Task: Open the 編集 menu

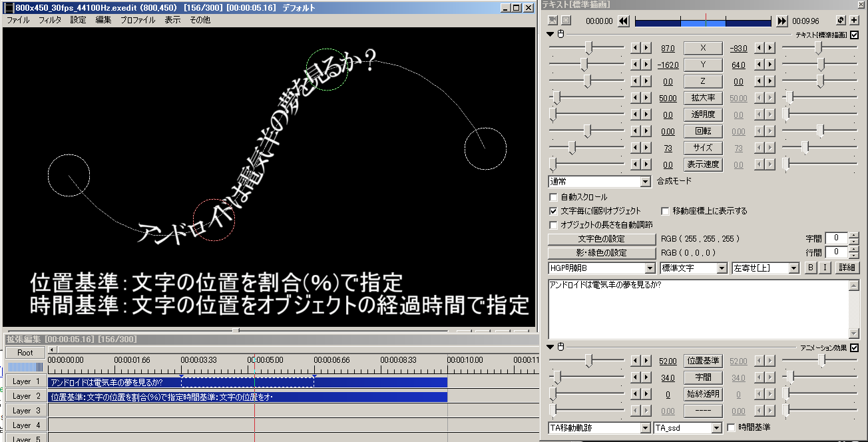Action: [103, 20]
